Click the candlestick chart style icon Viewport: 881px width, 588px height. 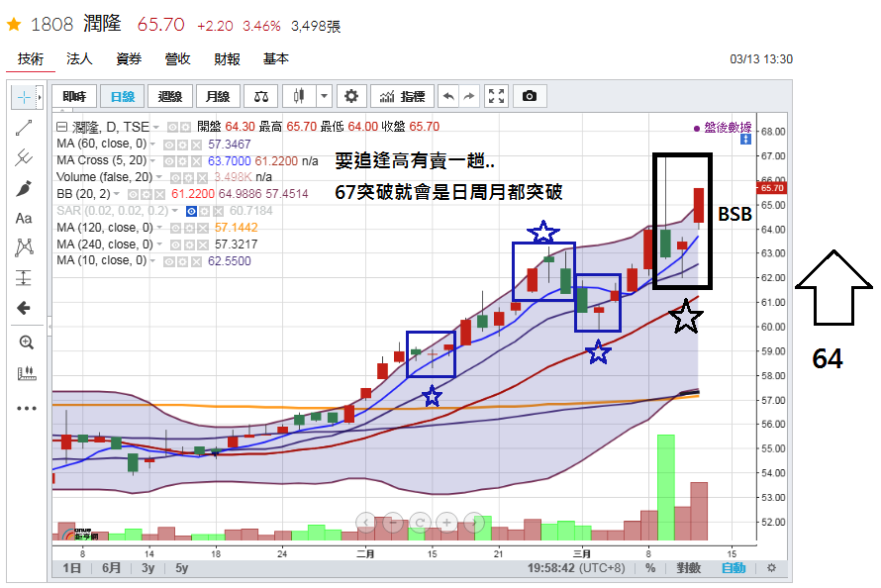[299, 97]
